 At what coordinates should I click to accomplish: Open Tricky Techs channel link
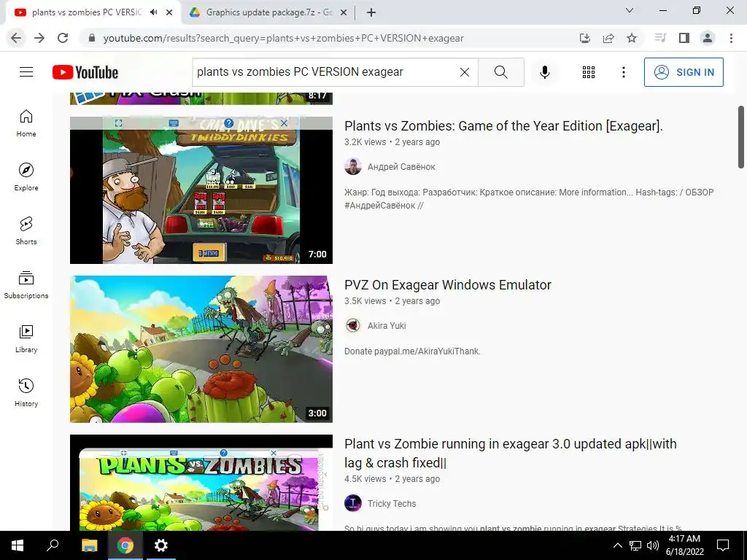pyautogui.click(x=392, y=503)
